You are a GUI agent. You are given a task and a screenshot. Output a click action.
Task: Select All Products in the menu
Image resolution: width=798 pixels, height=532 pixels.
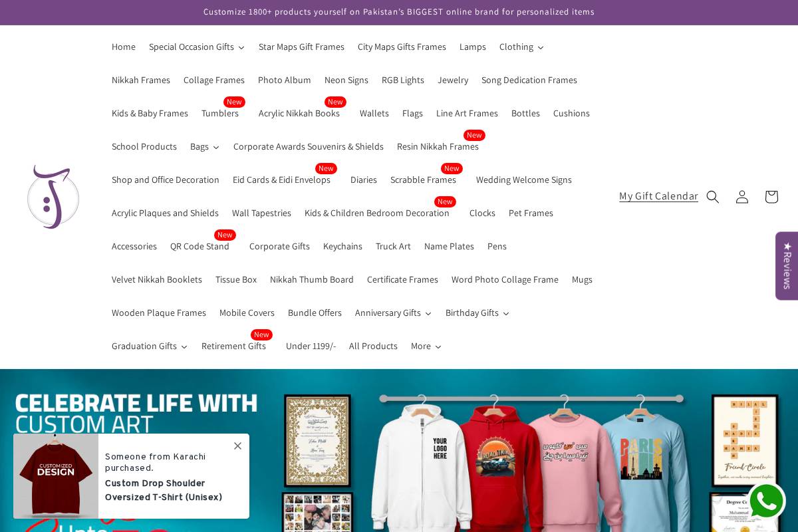373,346
